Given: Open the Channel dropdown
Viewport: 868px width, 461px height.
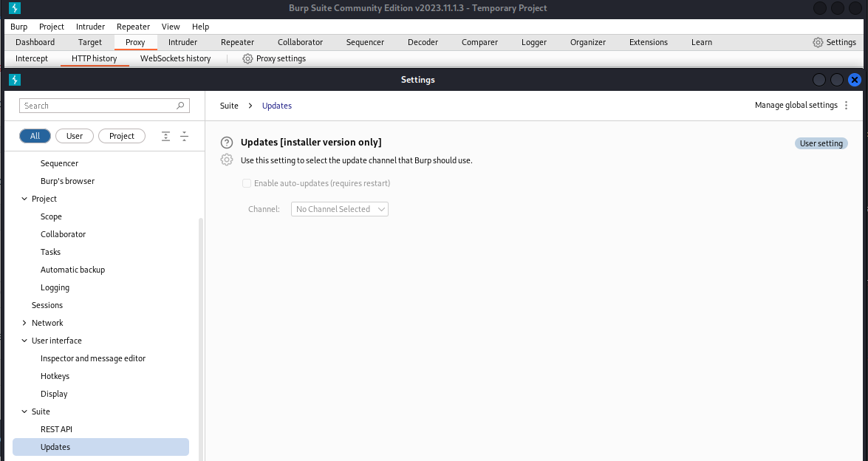Looking at the screenshot, I should [339, 209].
